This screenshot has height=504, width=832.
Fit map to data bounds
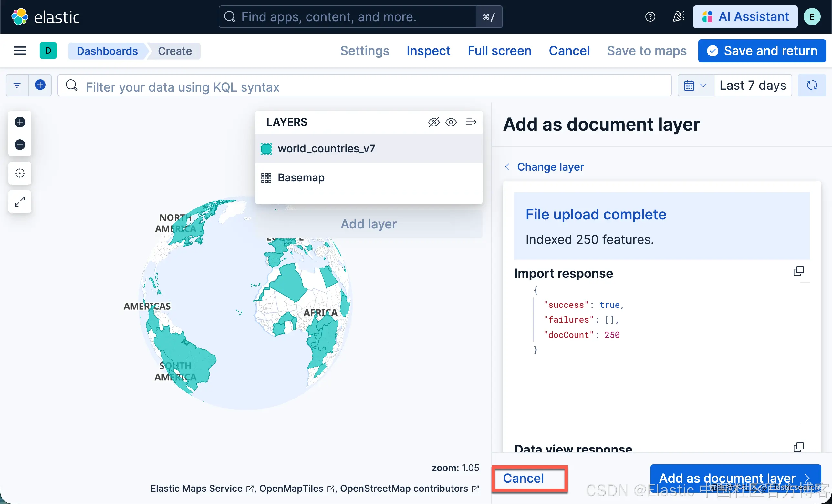[20, 202]
